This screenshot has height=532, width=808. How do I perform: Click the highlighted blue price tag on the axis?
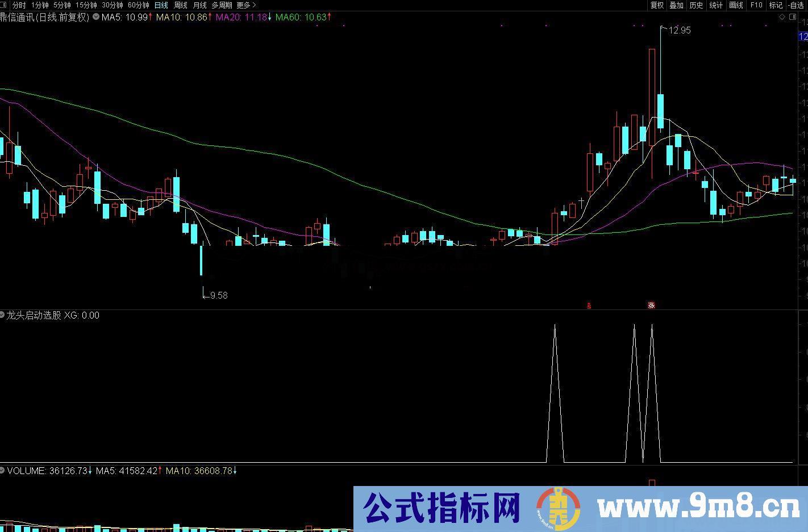[803, 37]
